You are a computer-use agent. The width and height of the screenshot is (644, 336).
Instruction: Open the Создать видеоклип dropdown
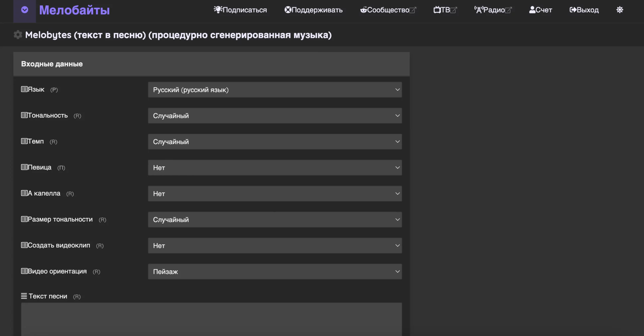(x=275, y=245)
